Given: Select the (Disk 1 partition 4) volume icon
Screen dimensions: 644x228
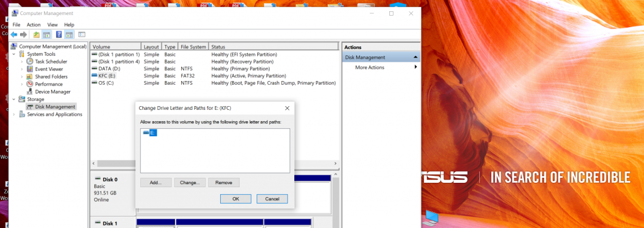Looking at the screenshot, I should [x=94, y=62].
